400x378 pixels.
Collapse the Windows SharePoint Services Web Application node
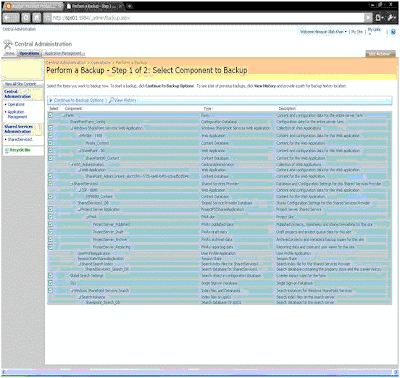coord(72,128)
